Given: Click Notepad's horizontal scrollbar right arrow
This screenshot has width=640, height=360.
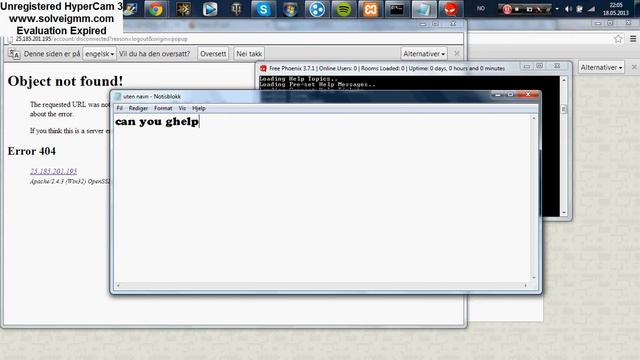Looking at the screenshot, I should [526, 285].
